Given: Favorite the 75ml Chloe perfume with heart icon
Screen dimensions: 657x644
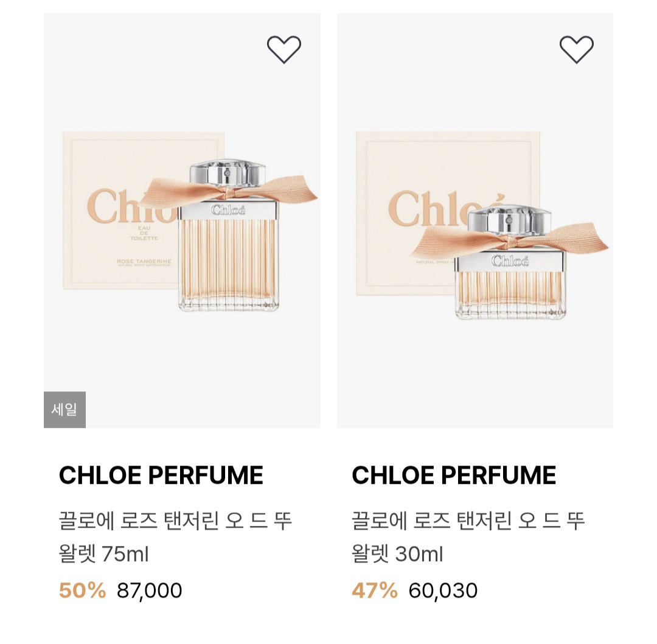Looking at the screenshot, I should coord(284,49).
